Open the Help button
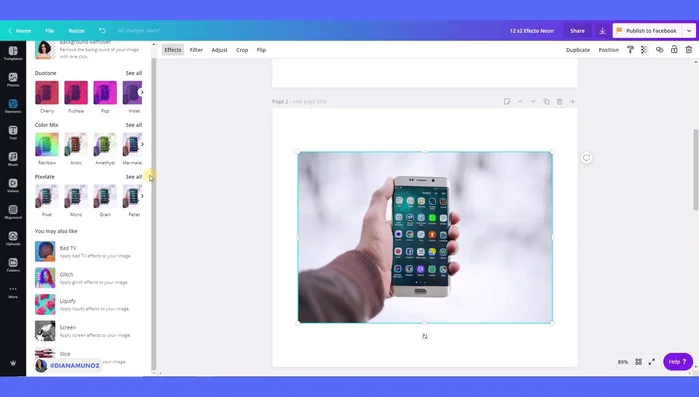The height and width of the screenshot is (397, 699). tap(678, 362)
